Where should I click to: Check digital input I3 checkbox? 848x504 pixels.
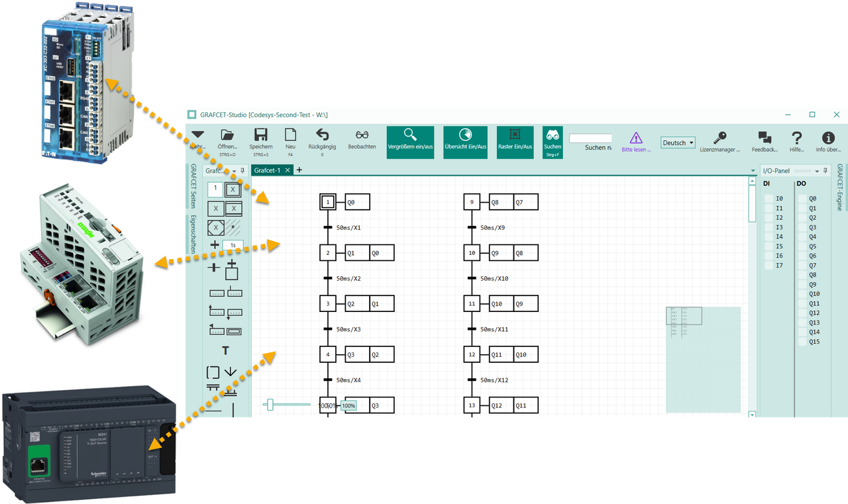point(768,227)
